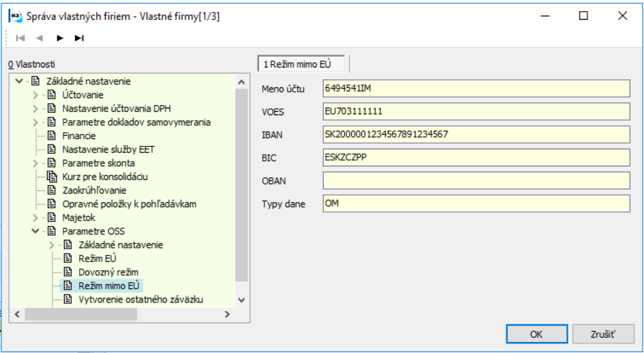Go to next record arrow
This screenshot has height=353, width=644.
[x=60, y=38]
